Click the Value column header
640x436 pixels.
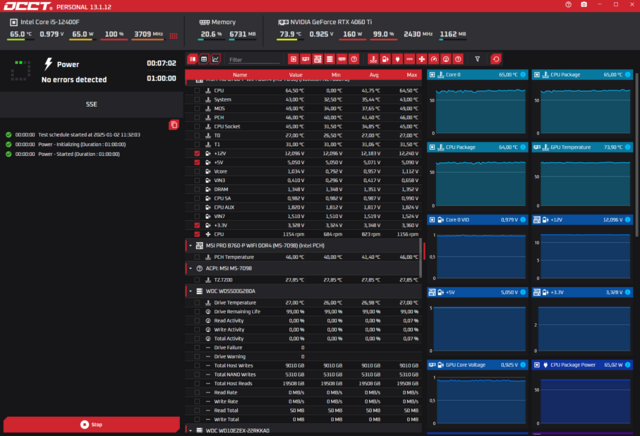296,75
